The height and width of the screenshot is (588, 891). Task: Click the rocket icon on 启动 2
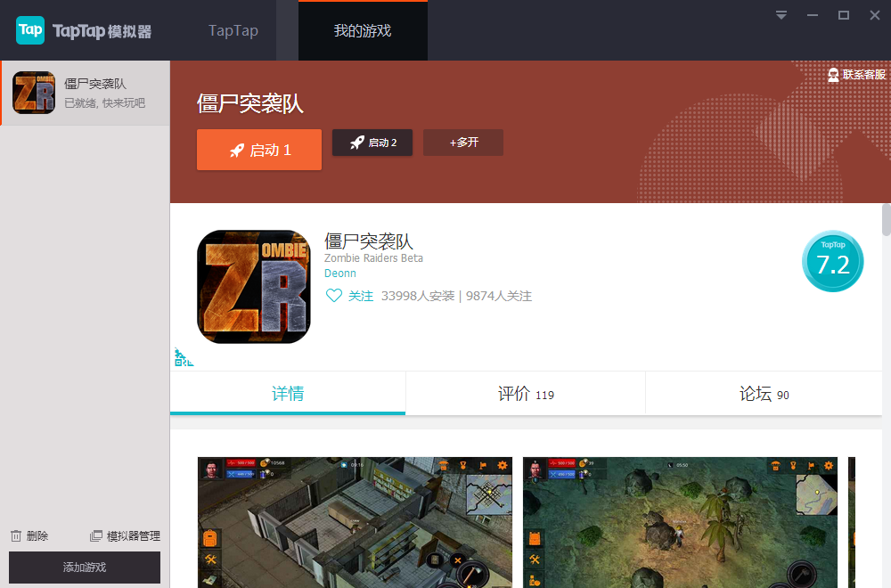tap(357, 143)
